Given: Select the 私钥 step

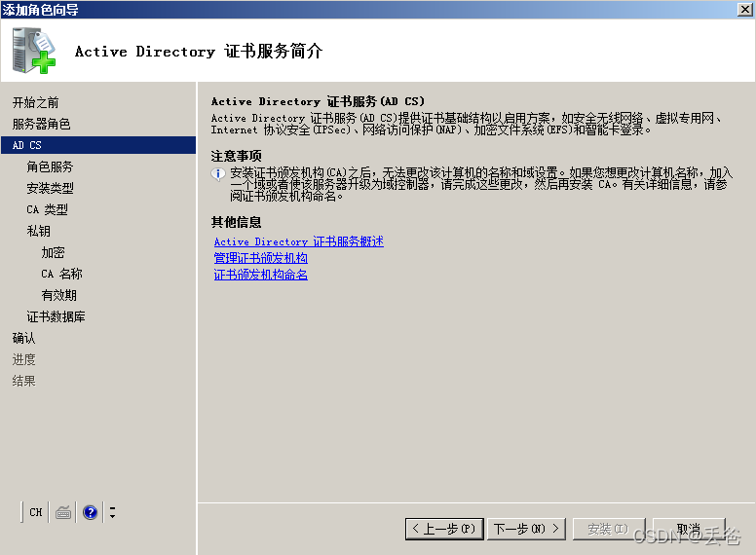Looking at the screenshot, I should pyautogui.click(x=39, y=231).
